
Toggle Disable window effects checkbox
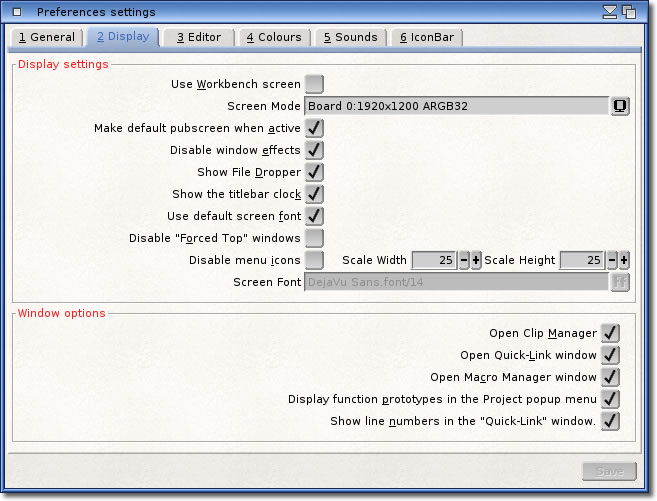click(314, 150)
